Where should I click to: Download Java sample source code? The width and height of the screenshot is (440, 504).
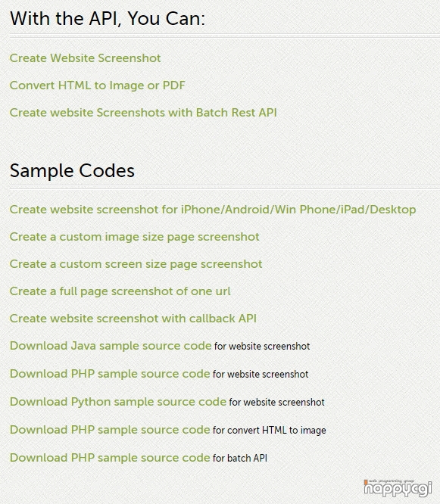pyautogui.click(x=111, y=346)
